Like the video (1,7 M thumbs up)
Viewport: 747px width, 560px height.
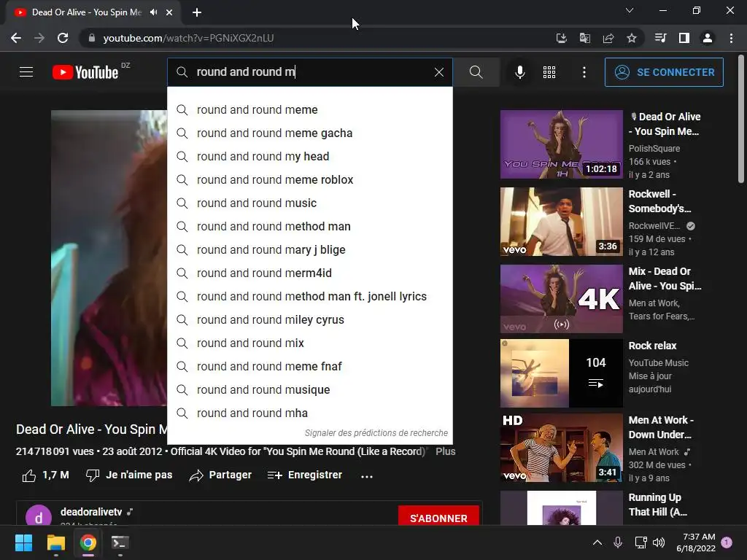click(x=45, y=475)
